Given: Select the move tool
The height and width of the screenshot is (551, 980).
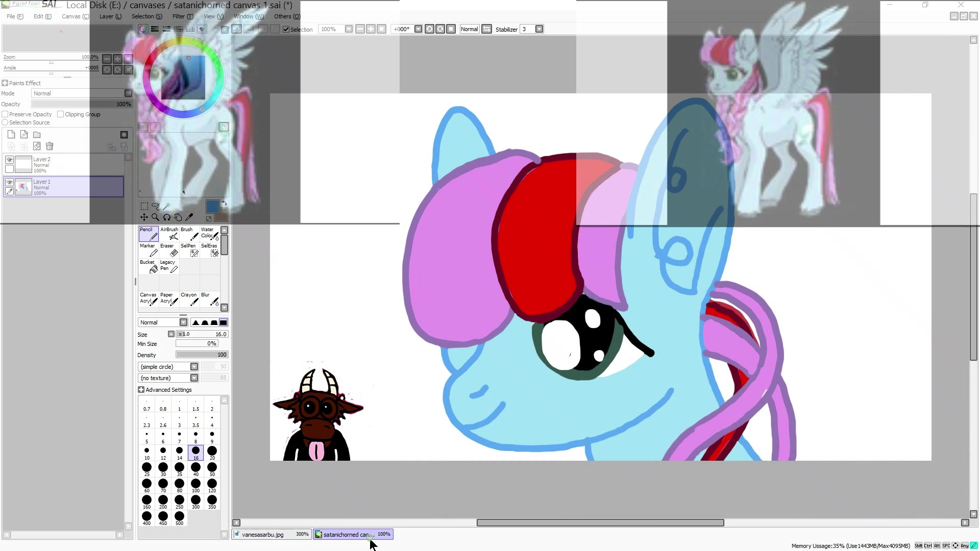Looking at the screenshot, I should [144, 217].
